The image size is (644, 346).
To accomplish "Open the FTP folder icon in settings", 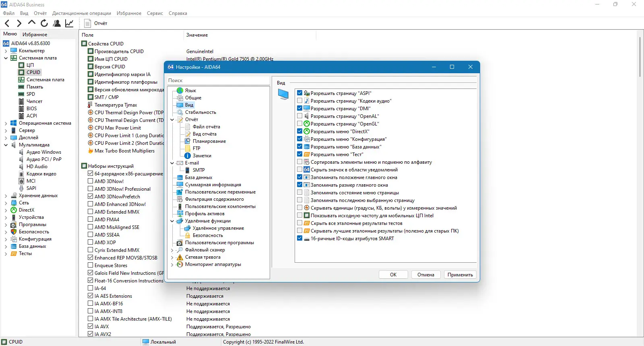I will (x=188, y=148).
